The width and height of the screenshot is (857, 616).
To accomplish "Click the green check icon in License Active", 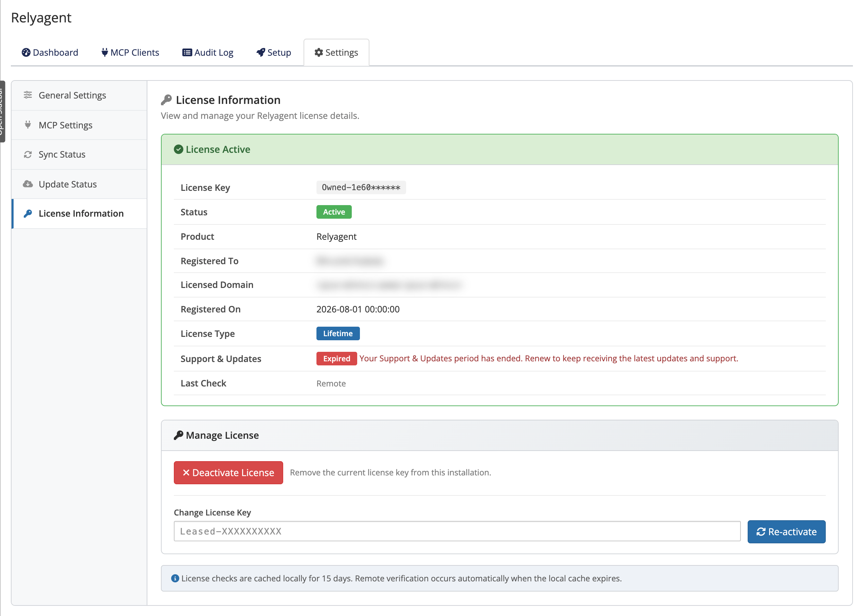I will coord(178,149).
